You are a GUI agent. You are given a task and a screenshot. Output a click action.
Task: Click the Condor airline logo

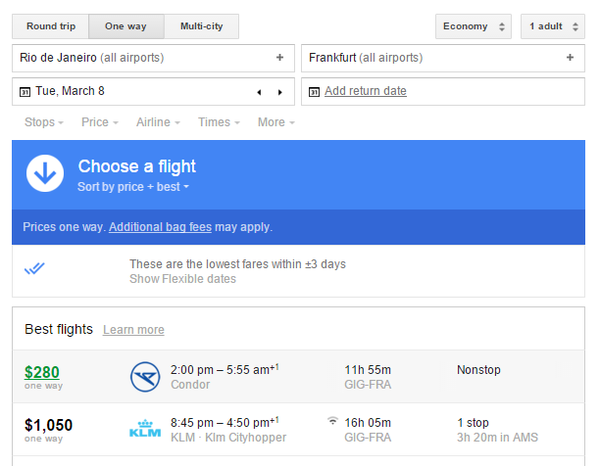(145, 377)
